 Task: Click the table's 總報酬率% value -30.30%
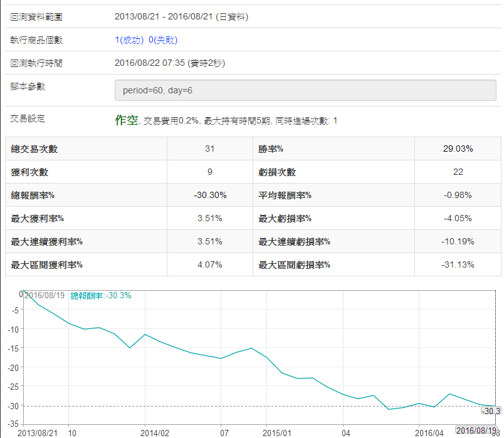209,195
